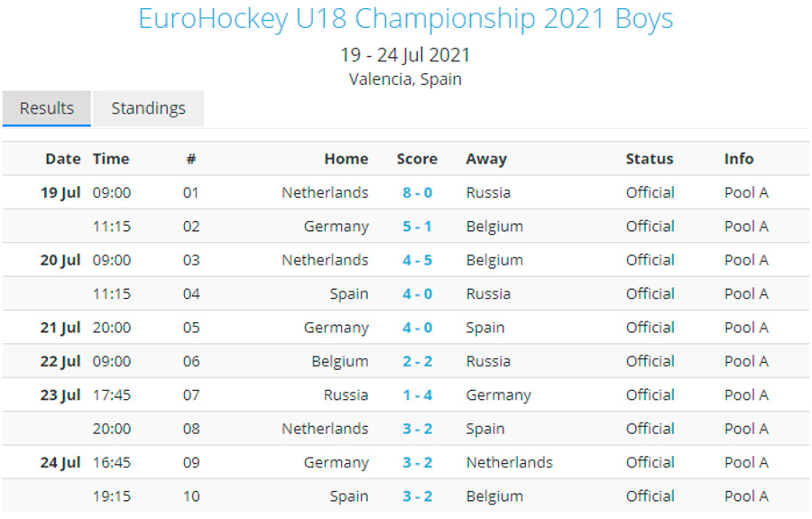Open match 09 Germany vs Netherlands score
This screenshot has height=519, width=812.
pos(417,462)
